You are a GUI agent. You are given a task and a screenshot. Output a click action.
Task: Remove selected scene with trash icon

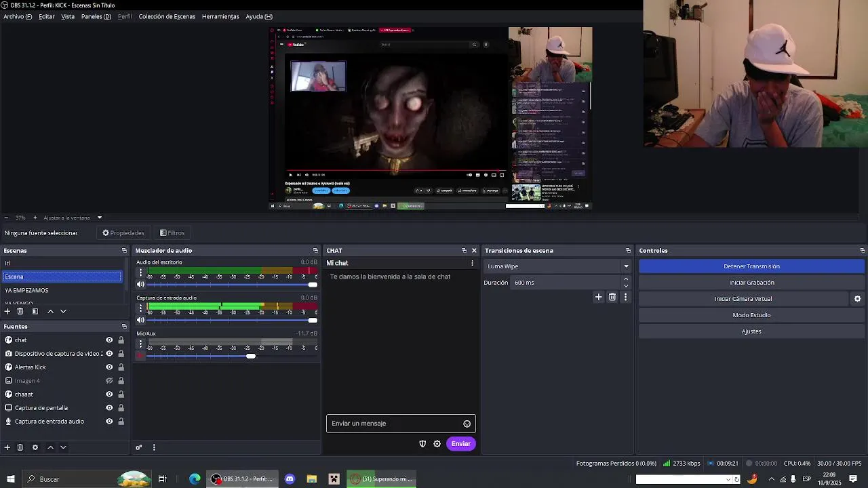pos(20,311)
